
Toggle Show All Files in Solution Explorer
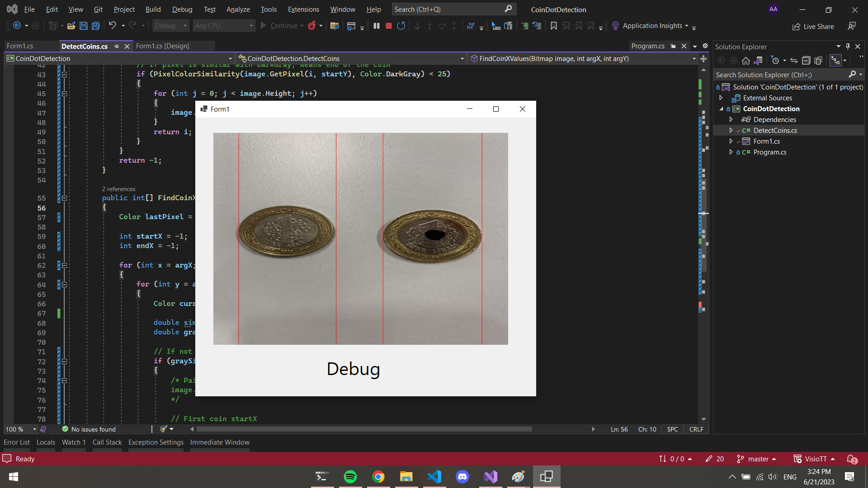click(x=818, y=61)
